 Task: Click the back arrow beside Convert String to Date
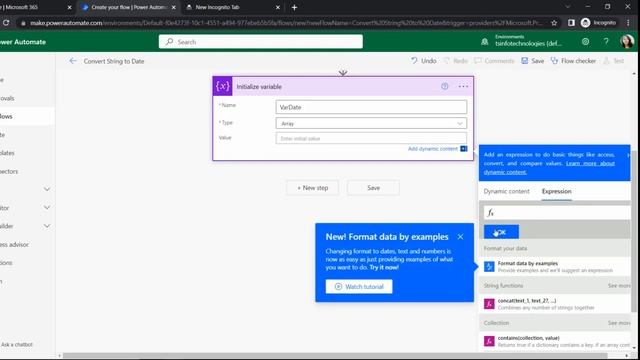click(73, 61)
